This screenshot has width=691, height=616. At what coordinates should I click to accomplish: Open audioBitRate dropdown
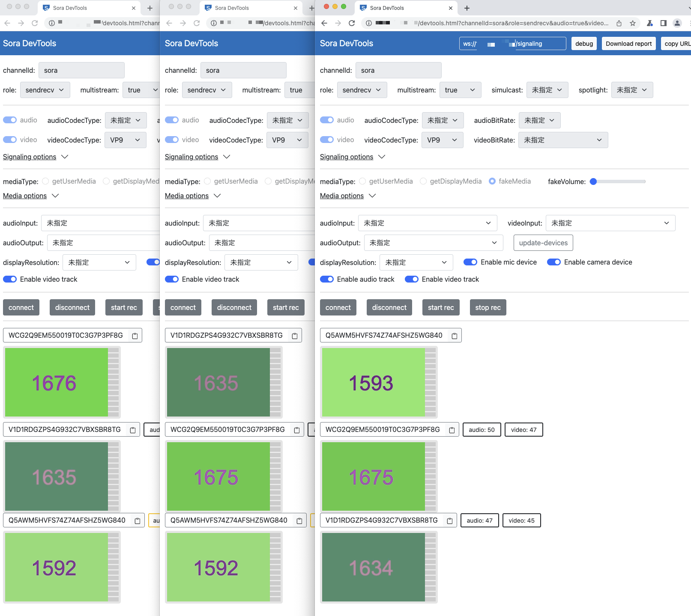(539, 120)
